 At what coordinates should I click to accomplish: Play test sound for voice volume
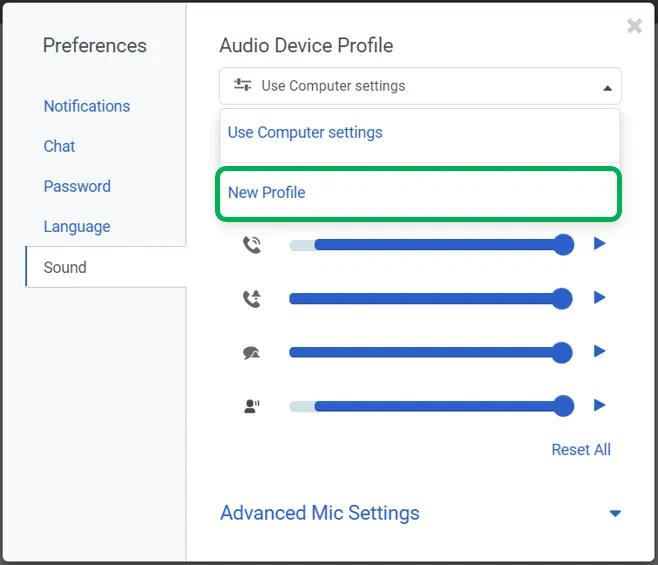click(x=600, y=405)
